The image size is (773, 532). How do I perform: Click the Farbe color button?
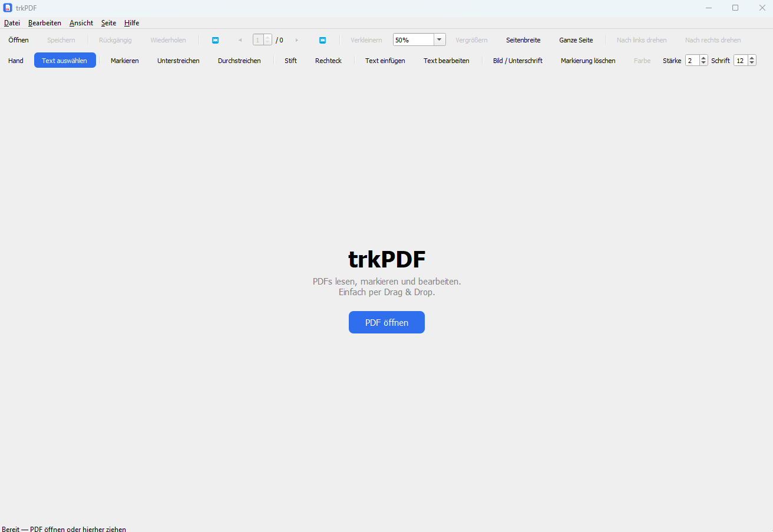pyautogui.click(x=642, y=61)
